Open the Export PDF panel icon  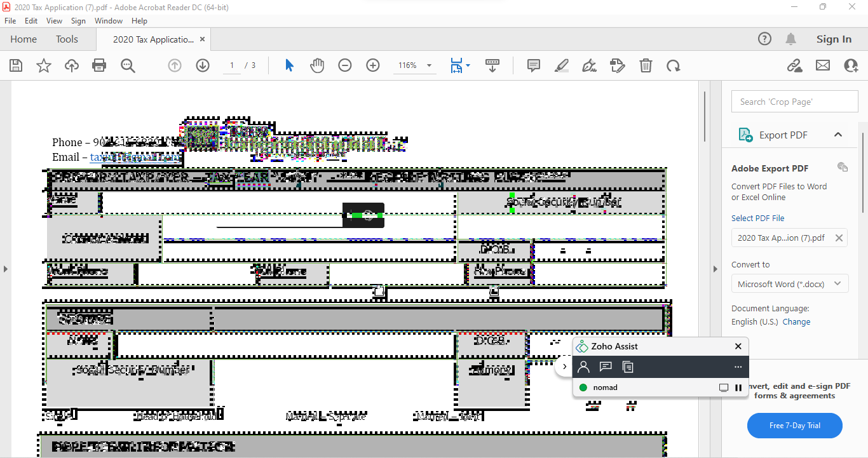[745, 135]
